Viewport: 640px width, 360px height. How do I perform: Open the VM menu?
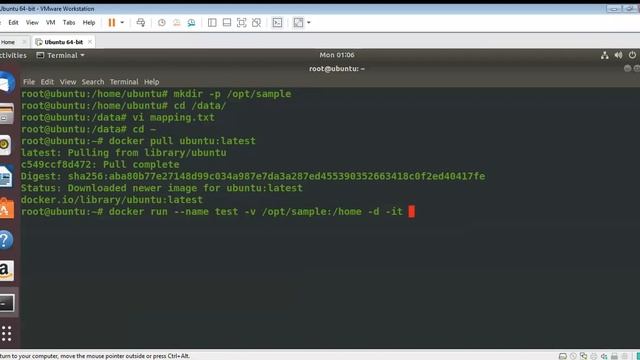(x=51, y=23)
